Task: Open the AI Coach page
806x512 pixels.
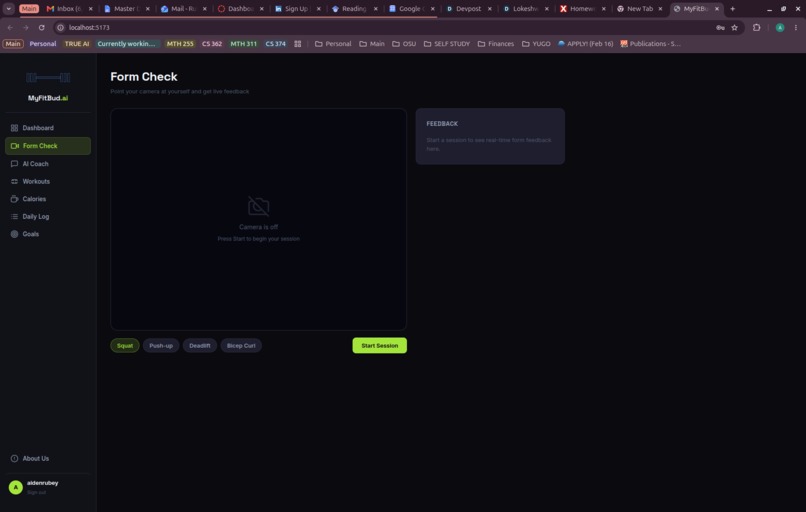Action: pos(48,164)
